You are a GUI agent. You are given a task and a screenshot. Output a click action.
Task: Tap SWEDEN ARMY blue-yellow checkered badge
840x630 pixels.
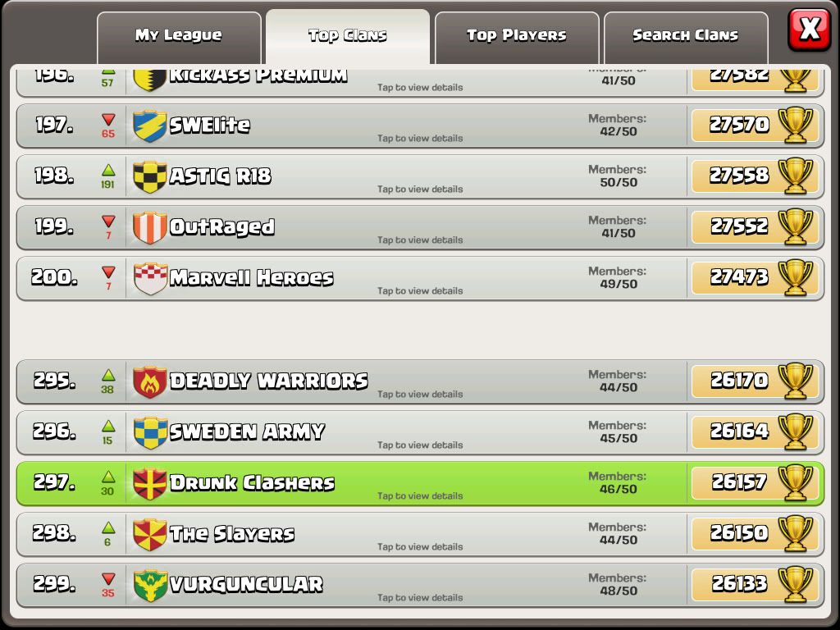point(150,432)
